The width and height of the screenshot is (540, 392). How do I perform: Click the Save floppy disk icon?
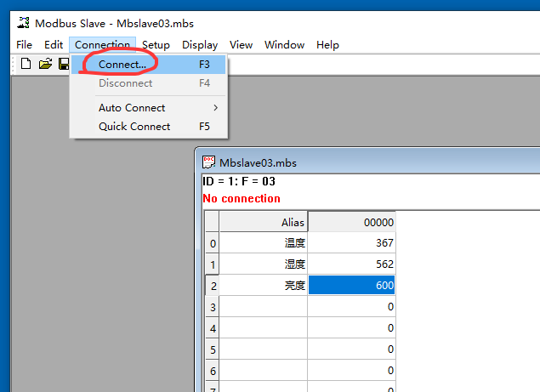click(64, 64)
